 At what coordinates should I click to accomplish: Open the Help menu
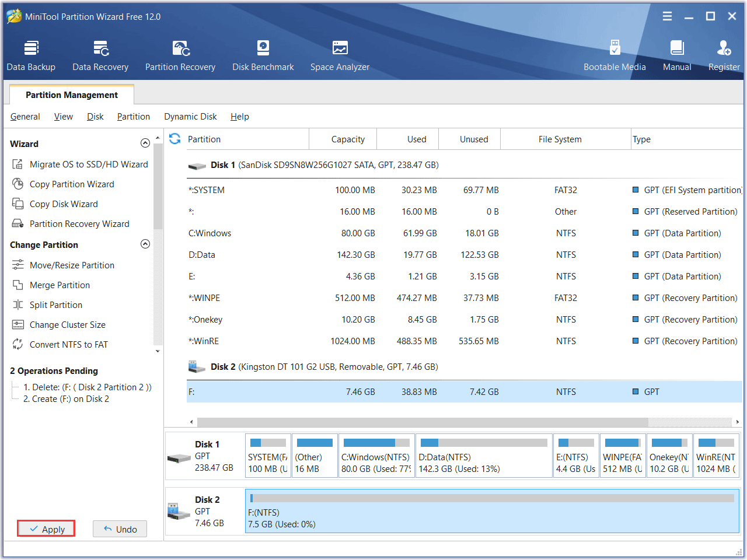[x=239, y=117]
